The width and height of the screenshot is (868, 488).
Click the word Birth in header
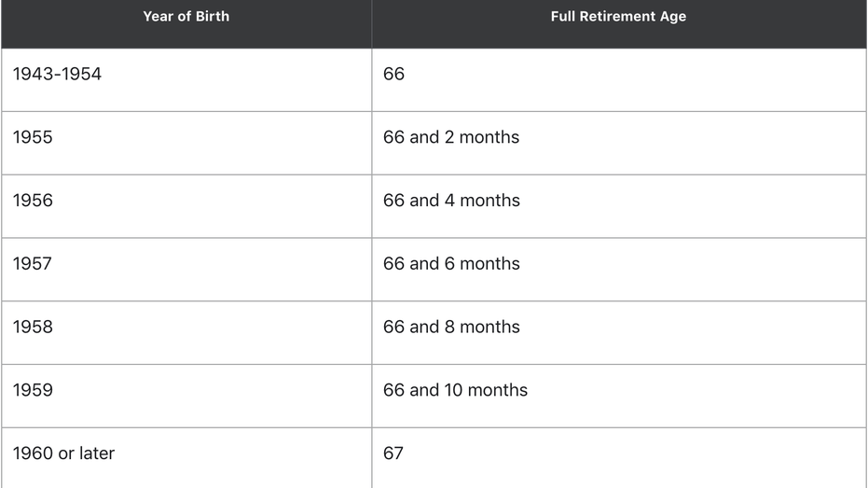(x=212, y=17)
